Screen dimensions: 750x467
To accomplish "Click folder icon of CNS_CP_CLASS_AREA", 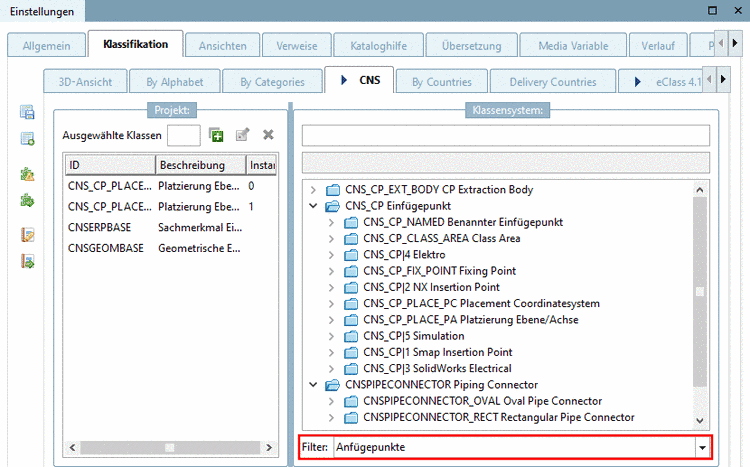I will [351, 239].
